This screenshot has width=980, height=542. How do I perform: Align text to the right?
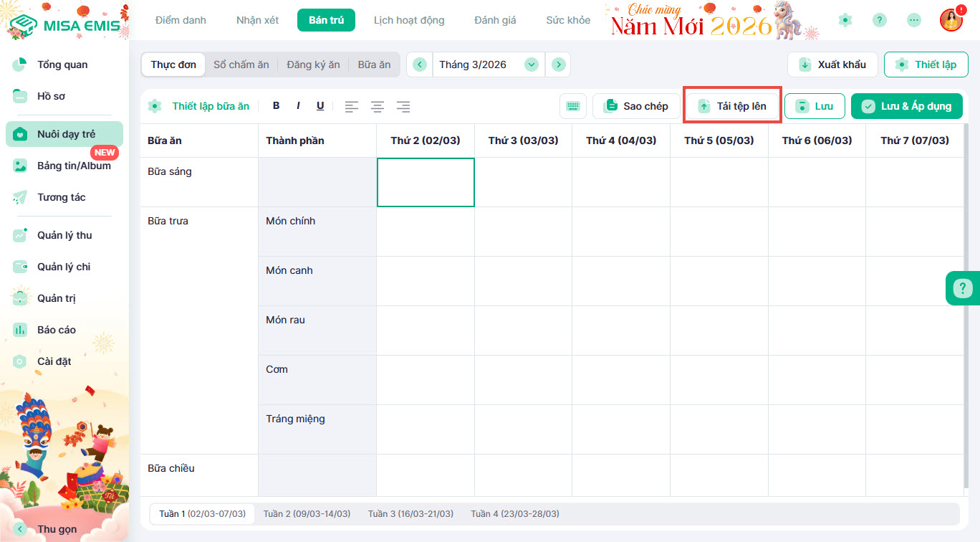point(403,107)
